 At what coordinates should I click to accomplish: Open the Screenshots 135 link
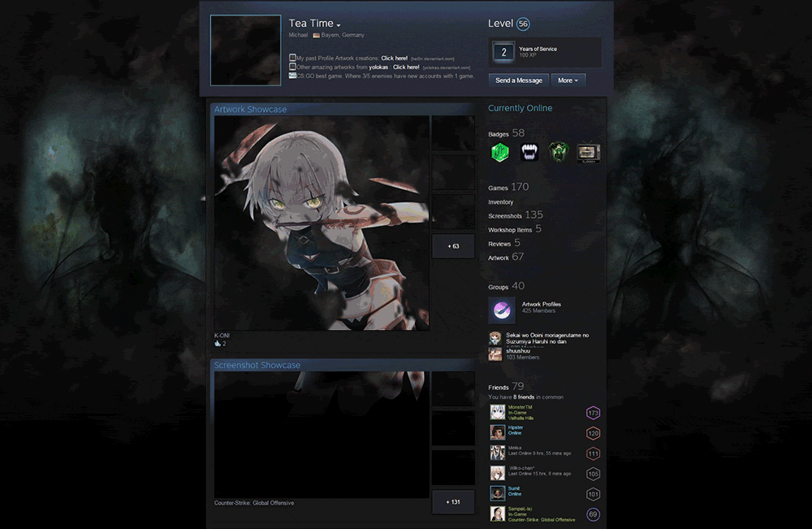(516, 215)
